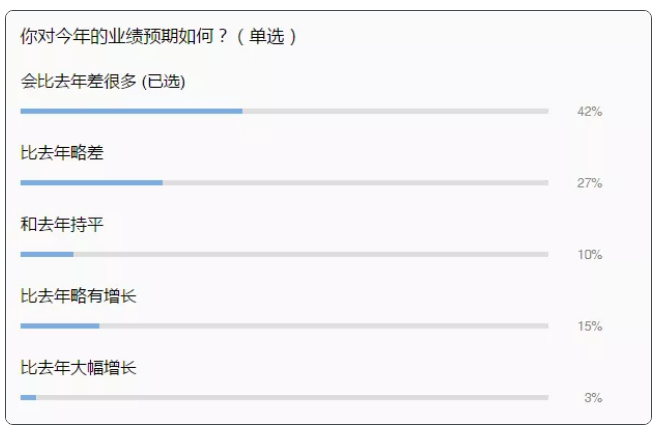This screenshot has width=660, height=434.
Task: Click the gray track of the 3% bar
Action: tap(292, 397)
